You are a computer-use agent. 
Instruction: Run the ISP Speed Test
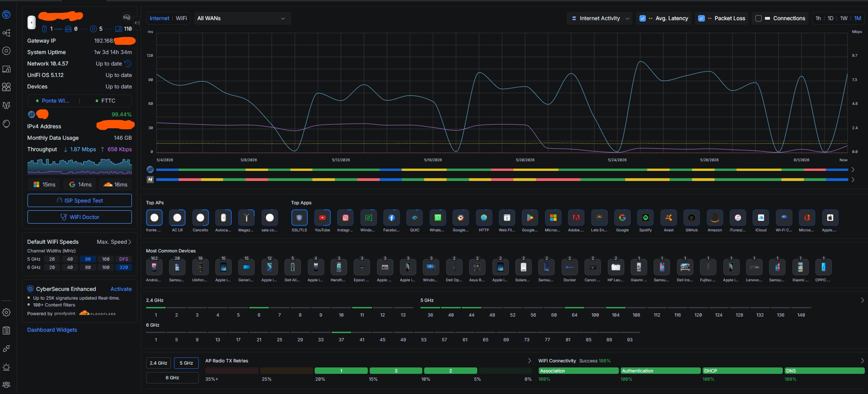click(x=80, y=201)
